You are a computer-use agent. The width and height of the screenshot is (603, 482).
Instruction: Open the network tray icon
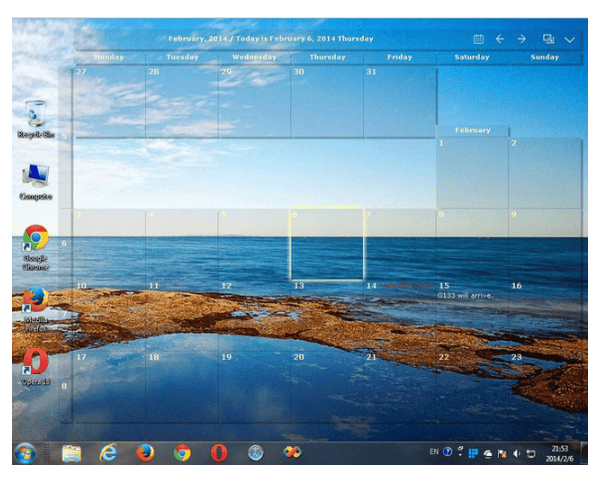tap(531, 454)
